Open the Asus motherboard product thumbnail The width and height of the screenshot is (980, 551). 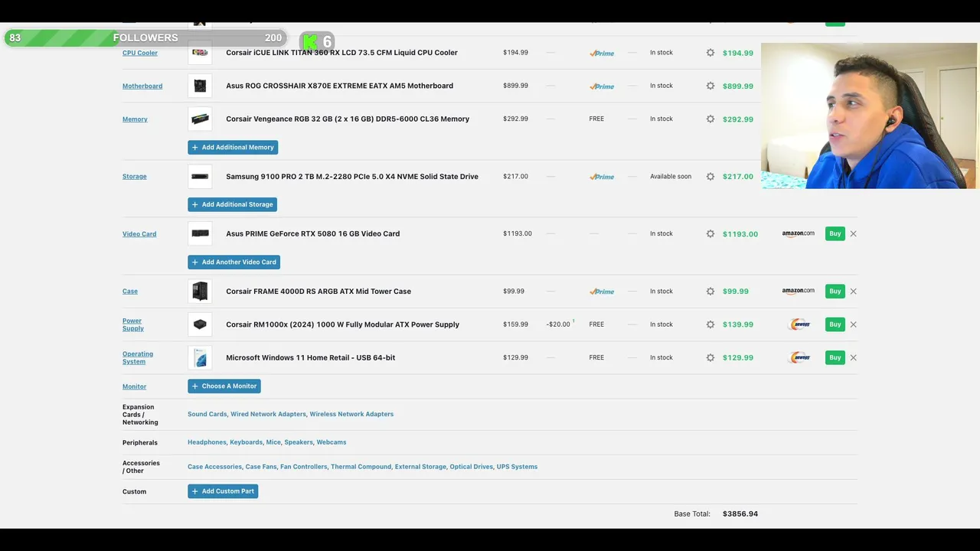pyautogui.click(x=200, y=86)
